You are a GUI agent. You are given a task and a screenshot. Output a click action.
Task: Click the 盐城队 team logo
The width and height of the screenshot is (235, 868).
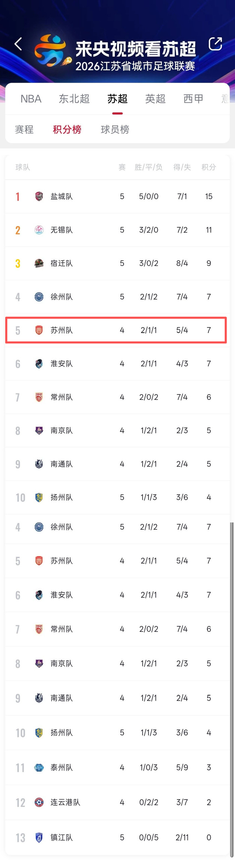click(x=39, y=196)
